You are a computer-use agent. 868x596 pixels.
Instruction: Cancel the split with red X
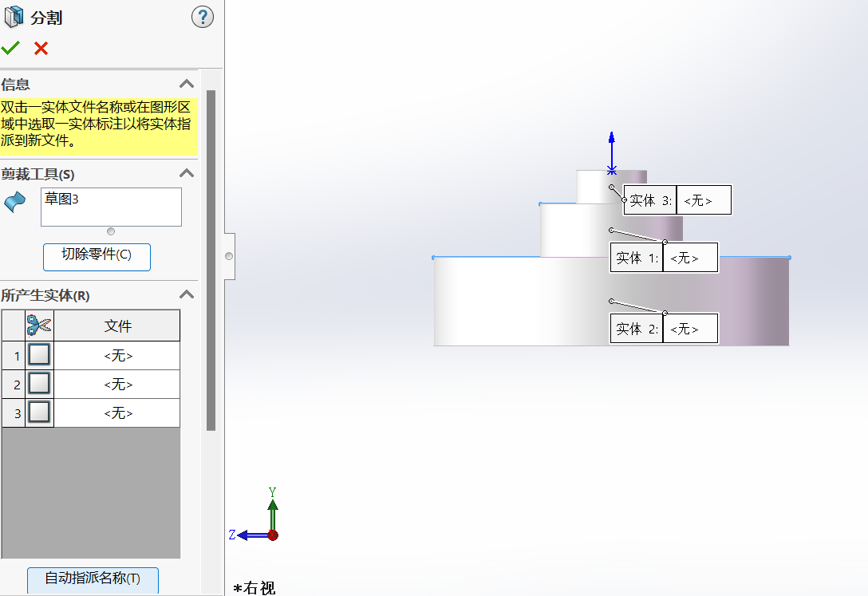(41, 49)
